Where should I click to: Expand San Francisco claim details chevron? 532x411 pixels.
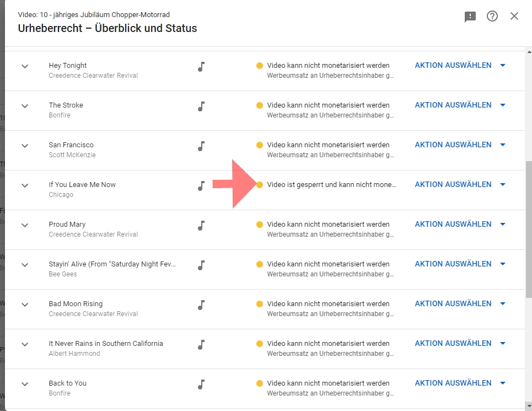pyautogui.click(x=25, y=146)
